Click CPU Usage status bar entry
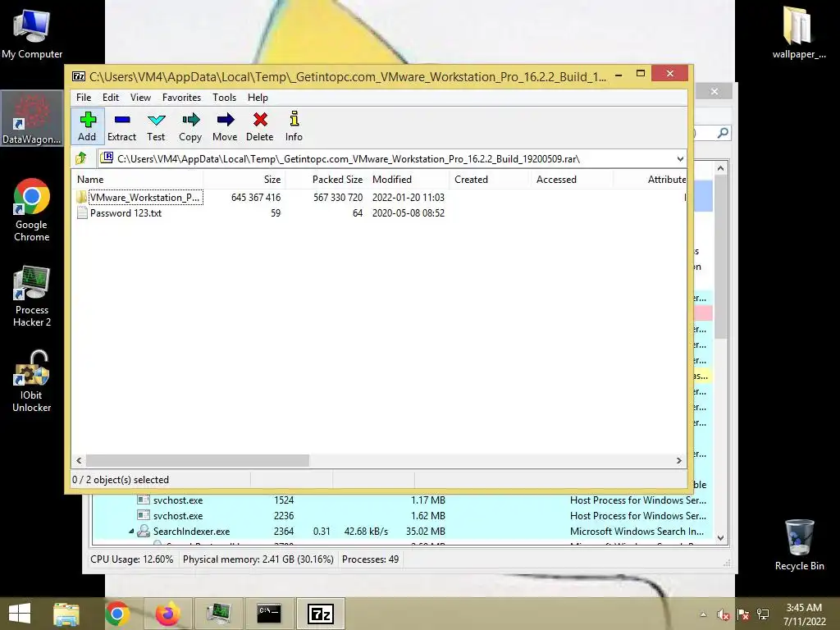Image resolution: width=840 pixels, height=630 pixels. pyautogui.click(x=132, y=559)
